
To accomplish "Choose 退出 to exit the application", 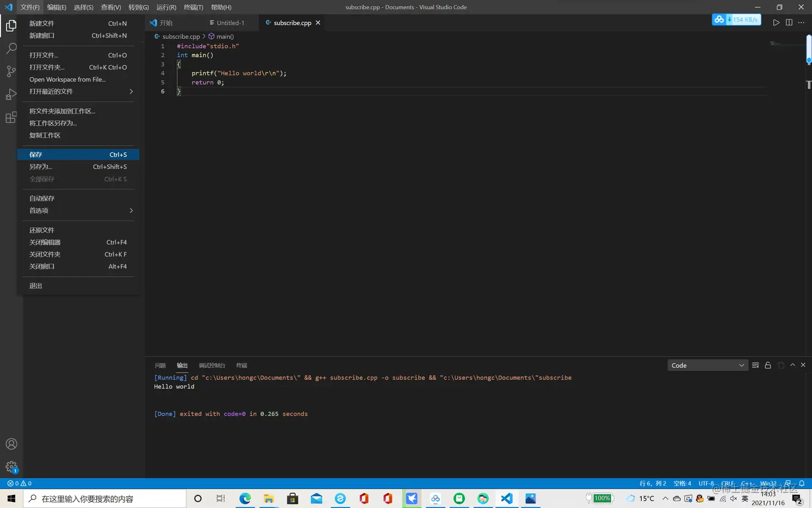I will point(78,286).
